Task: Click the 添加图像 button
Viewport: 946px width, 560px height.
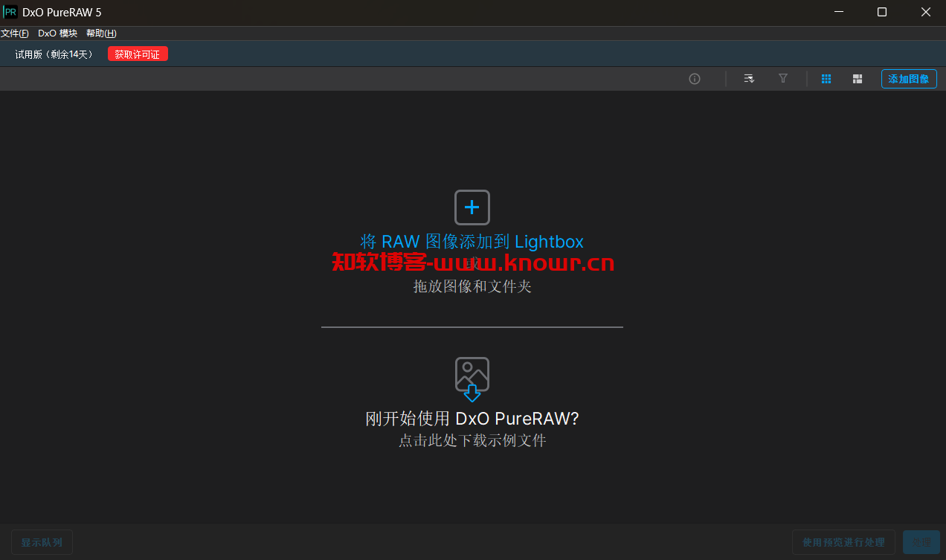Action: pyautogui.click(x=909, y=79)
